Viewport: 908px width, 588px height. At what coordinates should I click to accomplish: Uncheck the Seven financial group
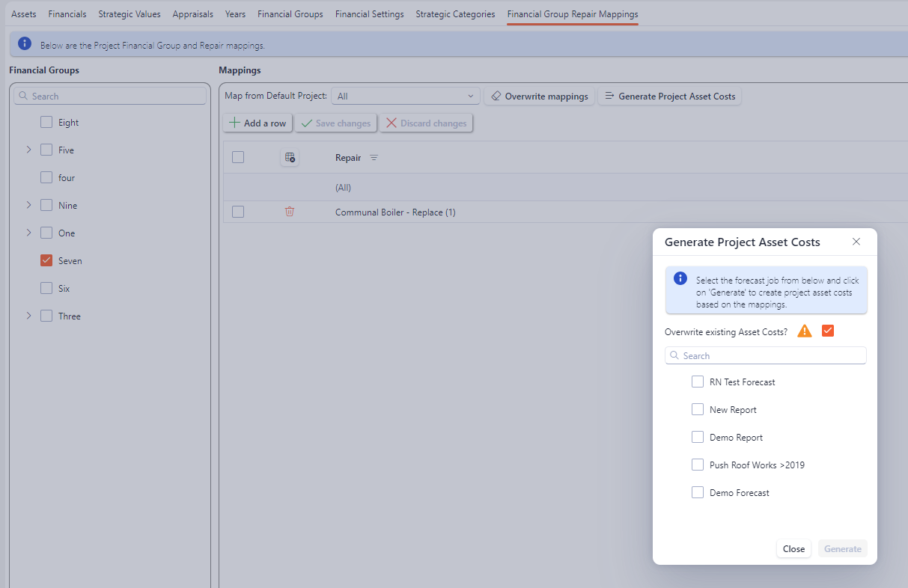click(46, 260)
